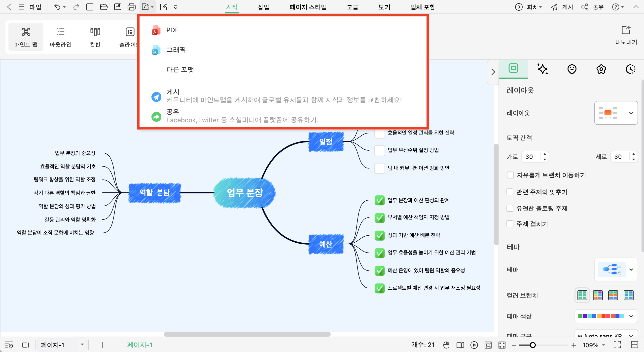The image size is (644, 352).
Task: Start the pitch presentation play icon
Action: pyautogui.click(x=519, y=7)
